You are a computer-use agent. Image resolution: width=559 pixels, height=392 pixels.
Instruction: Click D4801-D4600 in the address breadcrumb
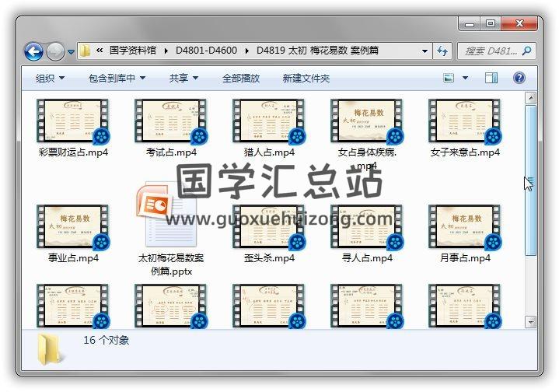click(207, 51)
